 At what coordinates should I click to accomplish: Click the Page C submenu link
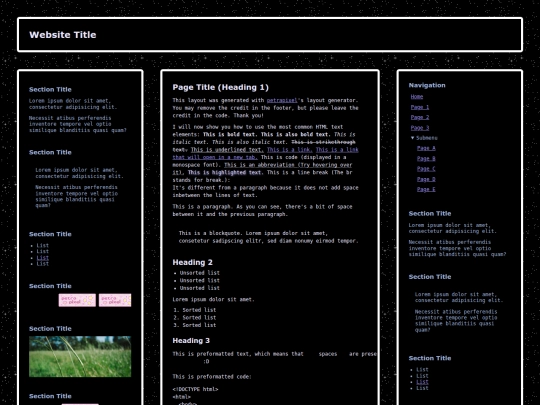click(x=426, y=169)
